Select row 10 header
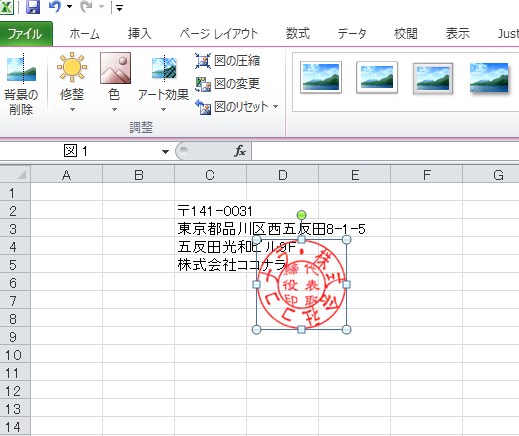This screenshot has width=519, height=436. click(x=15, y=354)
